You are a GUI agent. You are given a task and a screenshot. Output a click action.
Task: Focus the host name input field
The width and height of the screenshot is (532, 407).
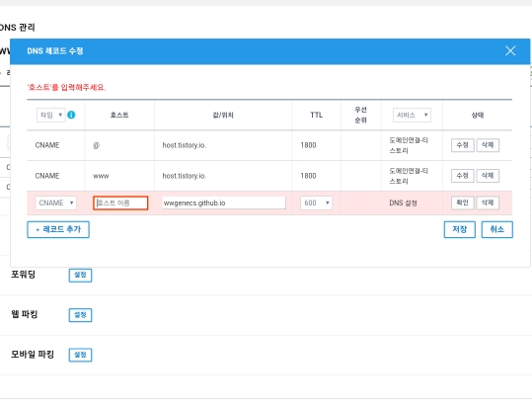pyautogui.click(x=120, y=203)
